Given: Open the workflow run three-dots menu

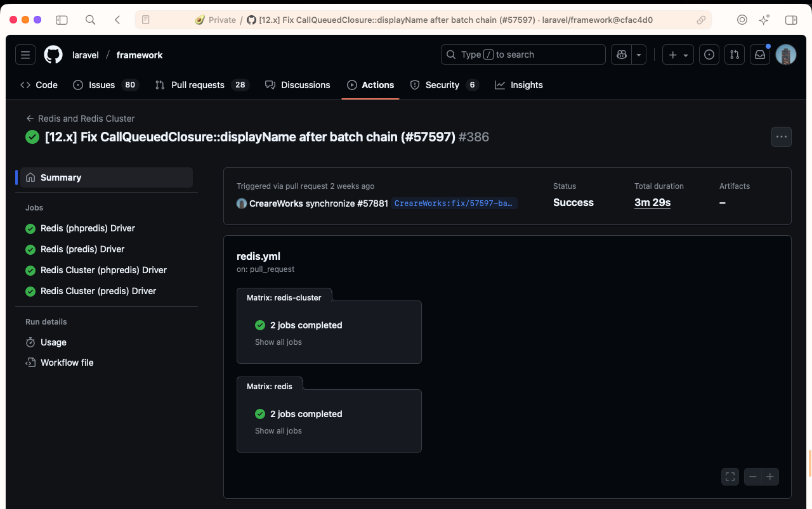Looking at the screenshot, I should [x=782, y=137].
